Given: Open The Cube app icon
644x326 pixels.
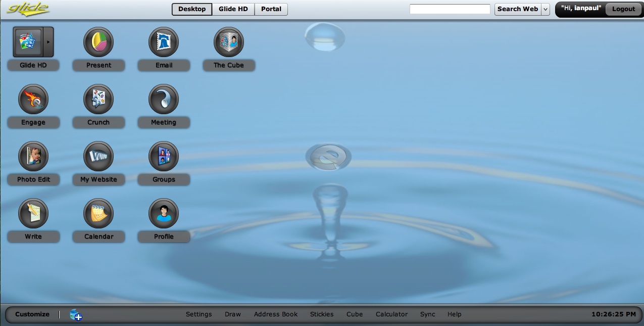Looking at the screenshot, I should (x=229, y=42).
